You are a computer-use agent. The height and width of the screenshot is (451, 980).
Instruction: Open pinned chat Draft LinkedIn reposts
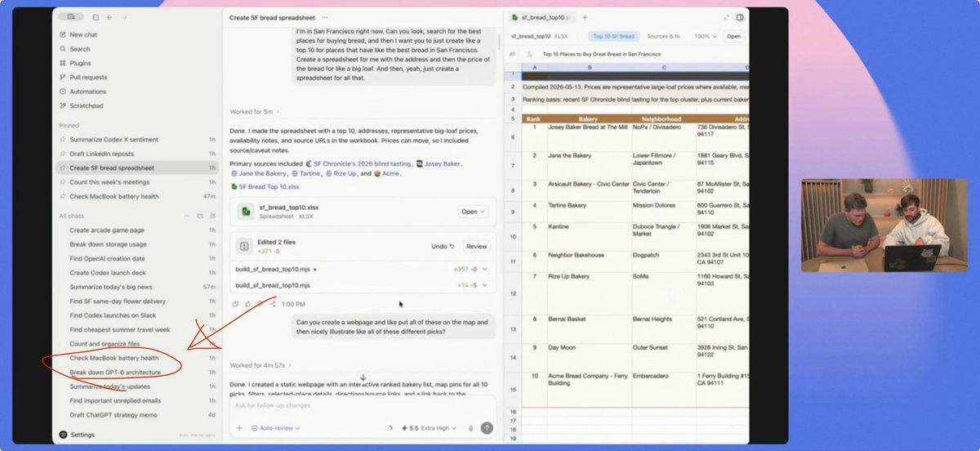point(138,154)
